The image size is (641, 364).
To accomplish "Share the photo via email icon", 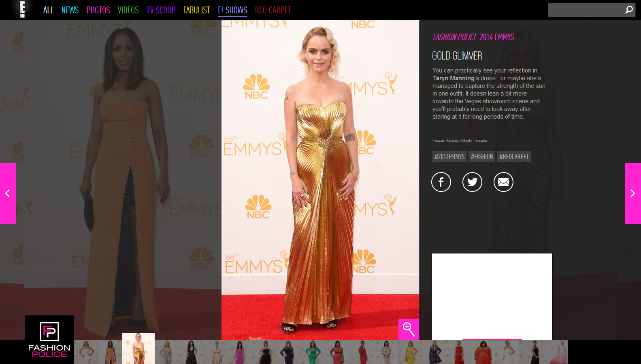I will [503, 182].
